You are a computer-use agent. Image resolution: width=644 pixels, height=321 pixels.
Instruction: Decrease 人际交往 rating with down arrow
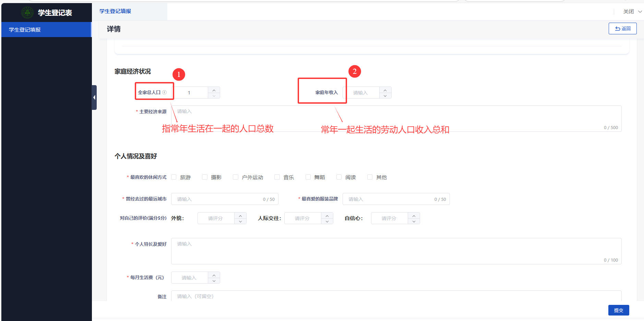pos(327,221)
